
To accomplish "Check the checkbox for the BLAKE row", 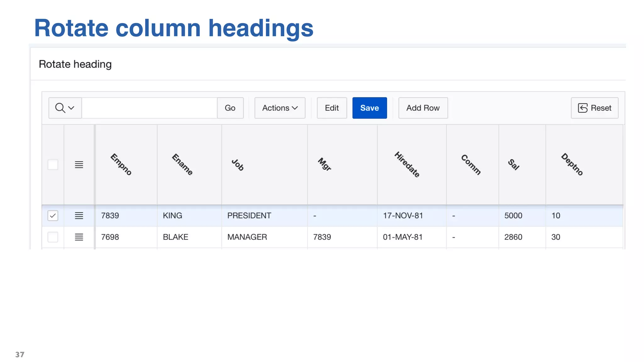I will (x=53, y=237).
